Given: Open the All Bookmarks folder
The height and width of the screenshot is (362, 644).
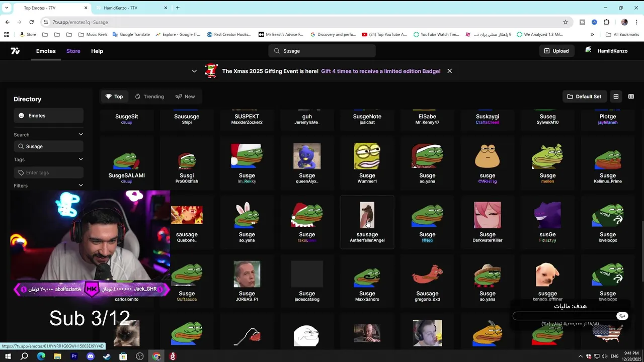Looking at the screenshot, I should pos(622,35).
